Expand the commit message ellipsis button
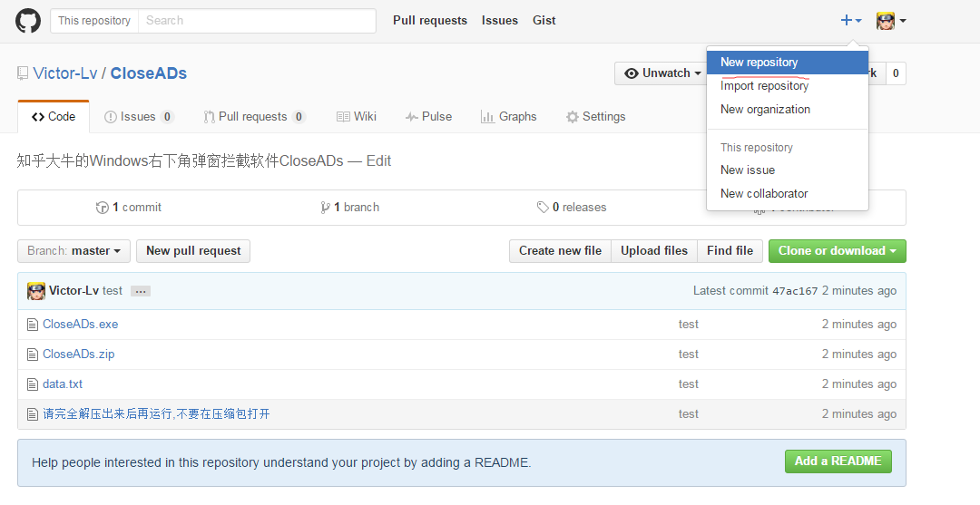Screen dimensions: 980x505 [x=141, y=292]
